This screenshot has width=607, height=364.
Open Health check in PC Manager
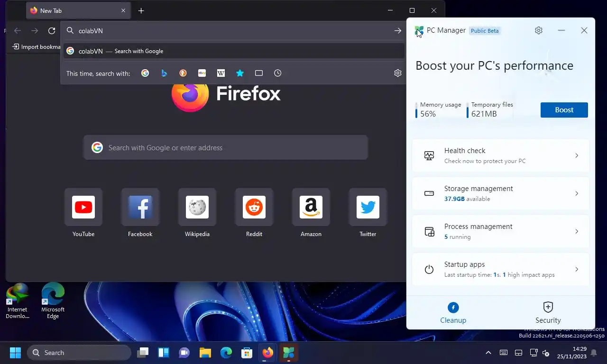(x=501, y=155)
